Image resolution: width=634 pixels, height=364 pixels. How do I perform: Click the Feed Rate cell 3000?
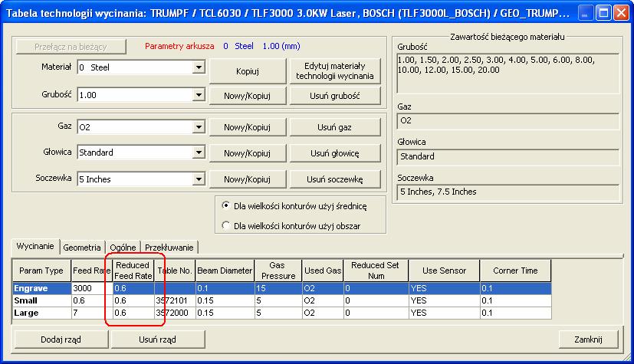(x=91, y=288)
